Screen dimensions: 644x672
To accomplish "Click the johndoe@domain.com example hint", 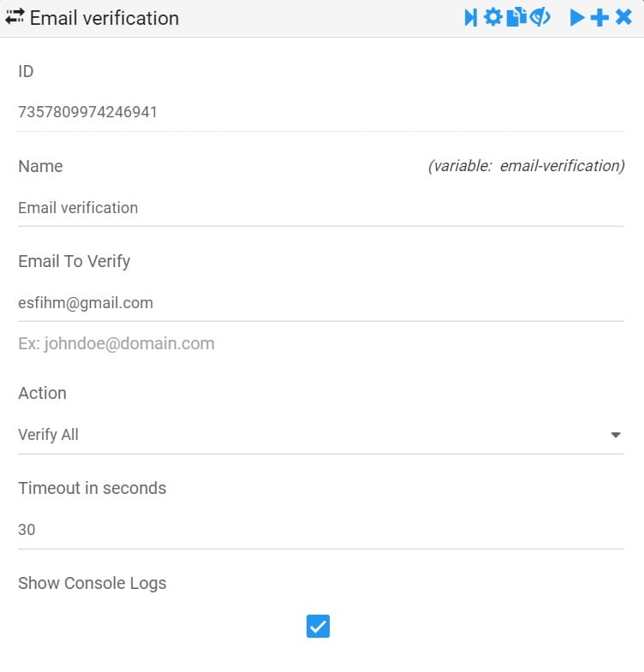I will pos(116,344).
